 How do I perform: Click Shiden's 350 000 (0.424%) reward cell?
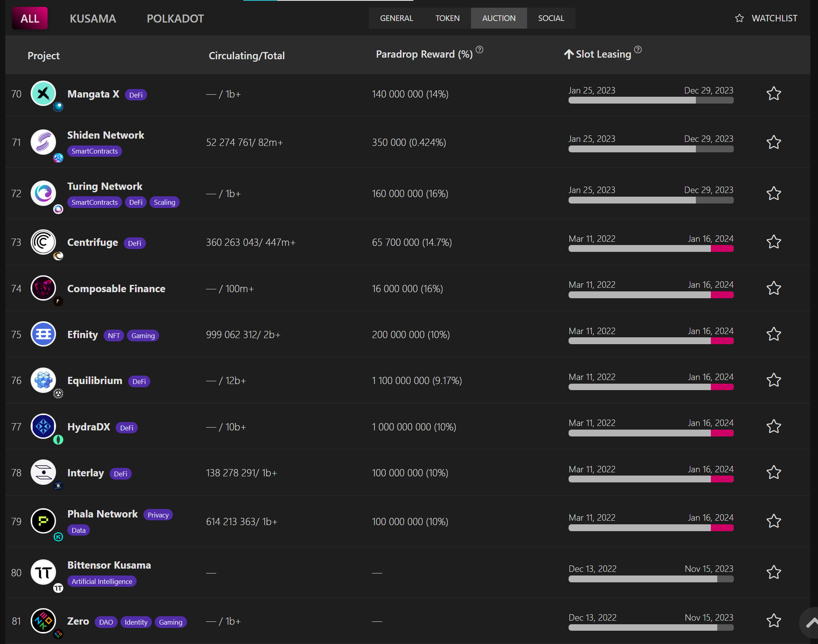(409, 142)
